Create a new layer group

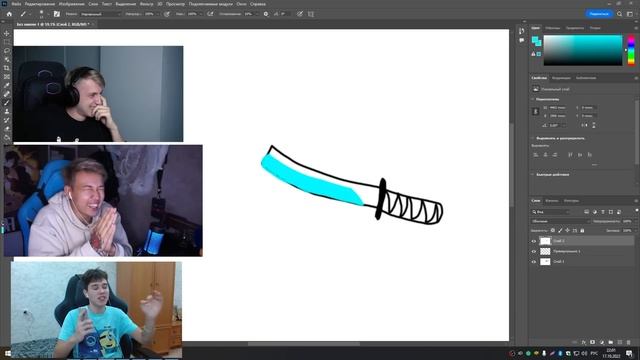(x=611, y=342)
